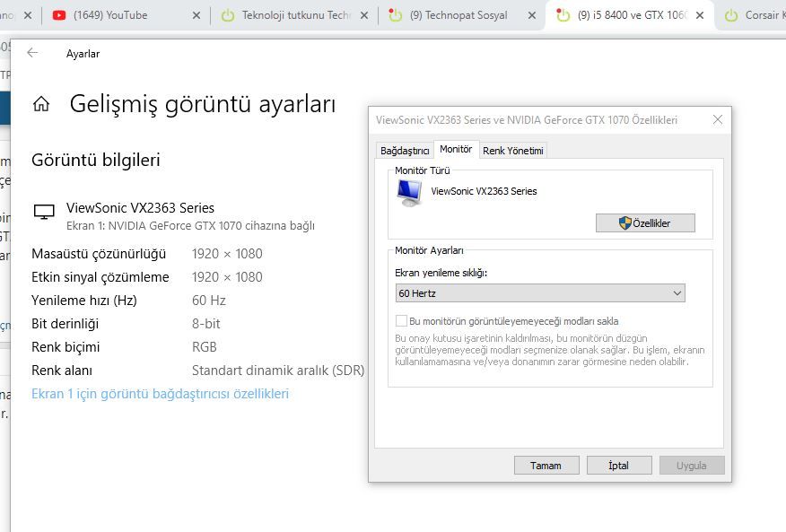Close the Technopat Sosyal tab
Image resolution: width=786 pixels, height=532 pixels.
(x=532, y=15)
